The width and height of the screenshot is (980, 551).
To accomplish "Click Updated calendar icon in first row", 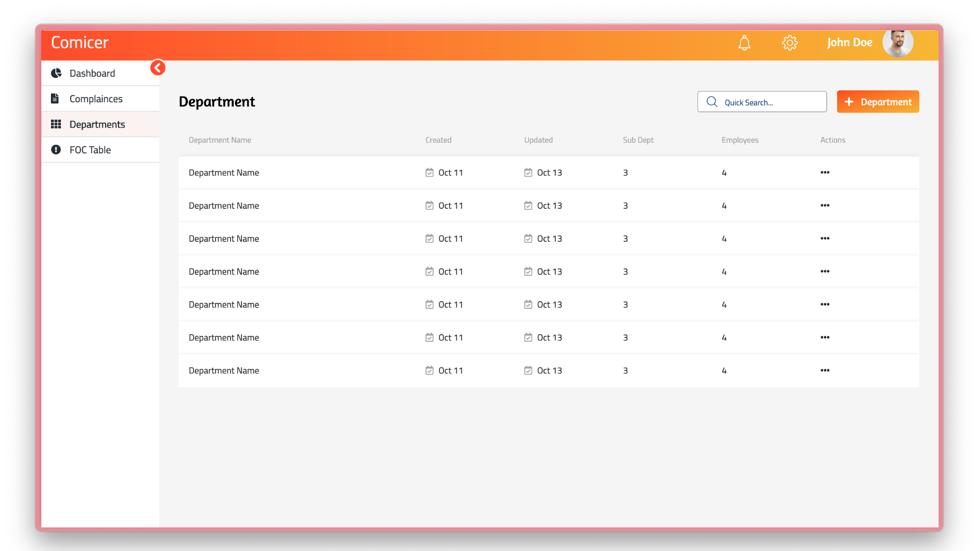I will click(528, 172).
